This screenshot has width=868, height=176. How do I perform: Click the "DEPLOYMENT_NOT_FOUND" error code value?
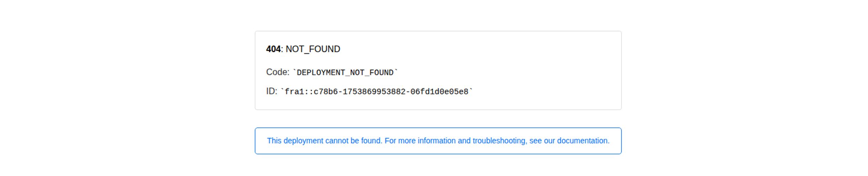[345, 73]
